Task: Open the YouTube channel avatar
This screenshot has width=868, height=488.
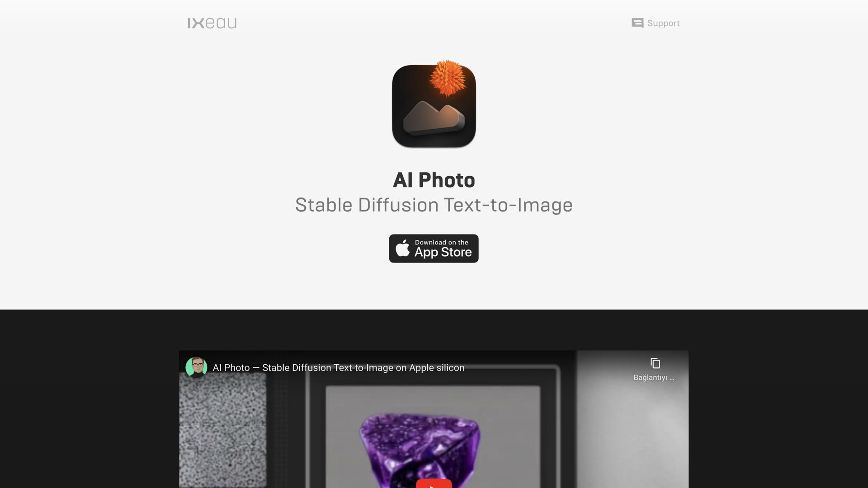Action: tap(196, 367)
